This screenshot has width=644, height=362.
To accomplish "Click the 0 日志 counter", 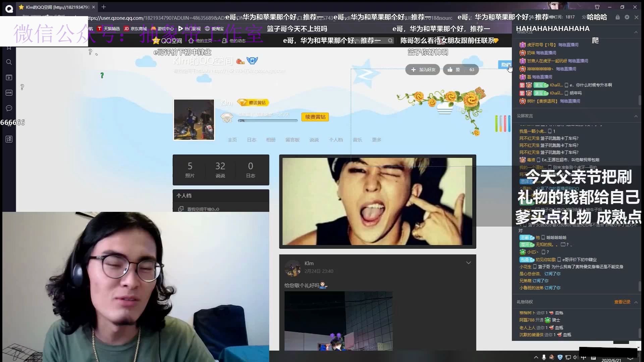I will pyautogui.click(x=251, y=170).
